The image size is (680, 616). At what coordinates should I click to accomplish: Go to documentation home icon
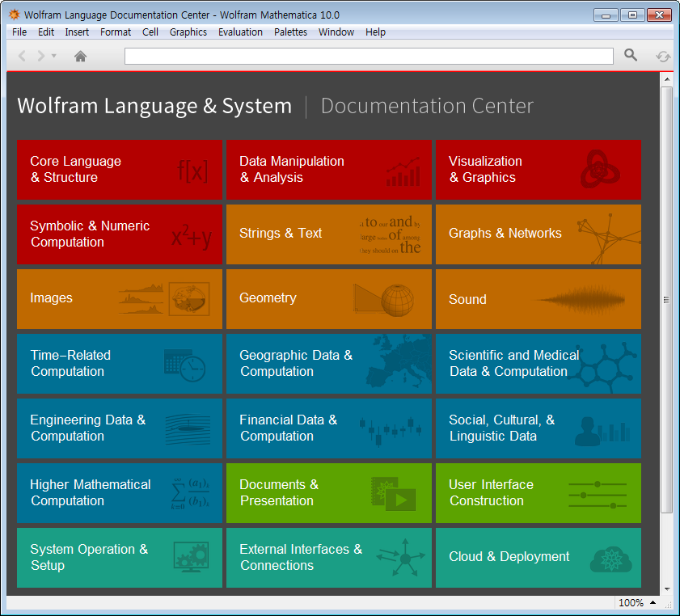tap(80, 56)
